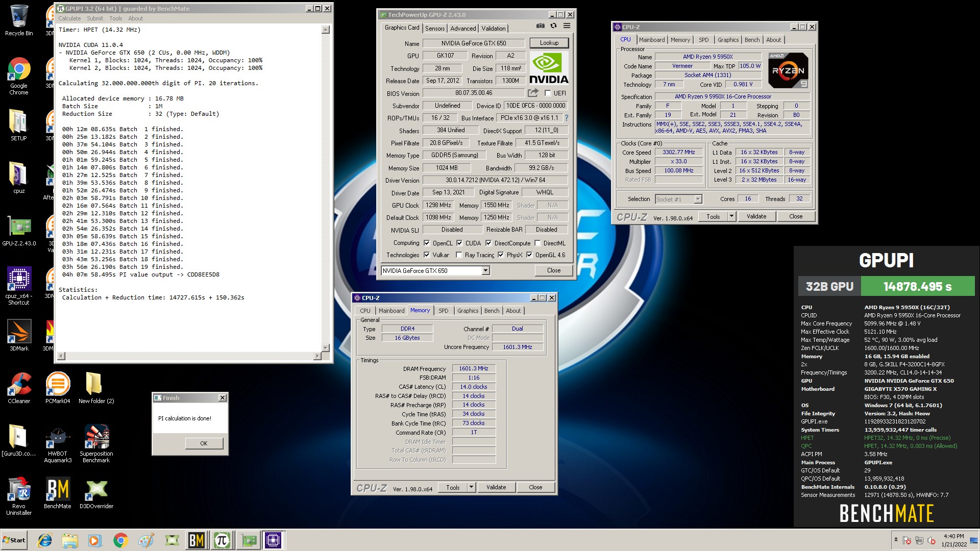Open the GPUPI Tools menu
The image size is (980, 551).
tap(116, 18)
